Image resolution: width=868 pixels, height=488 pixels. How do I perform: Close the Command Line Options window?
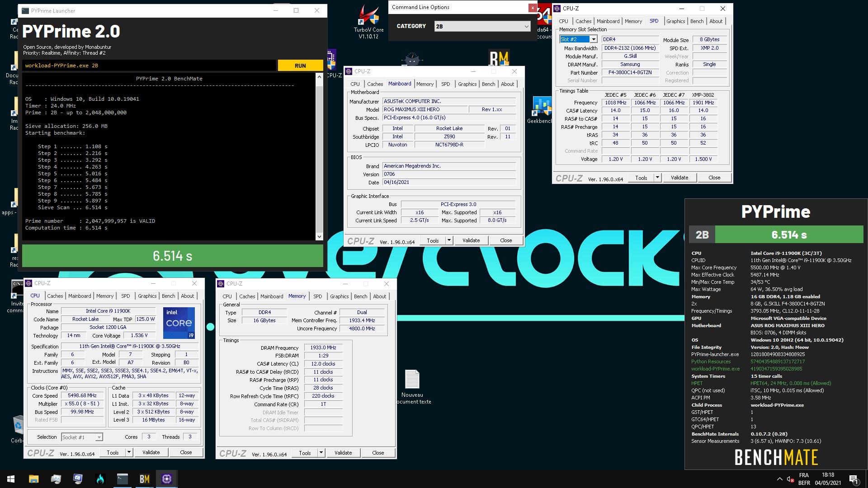tap(533, 8)
